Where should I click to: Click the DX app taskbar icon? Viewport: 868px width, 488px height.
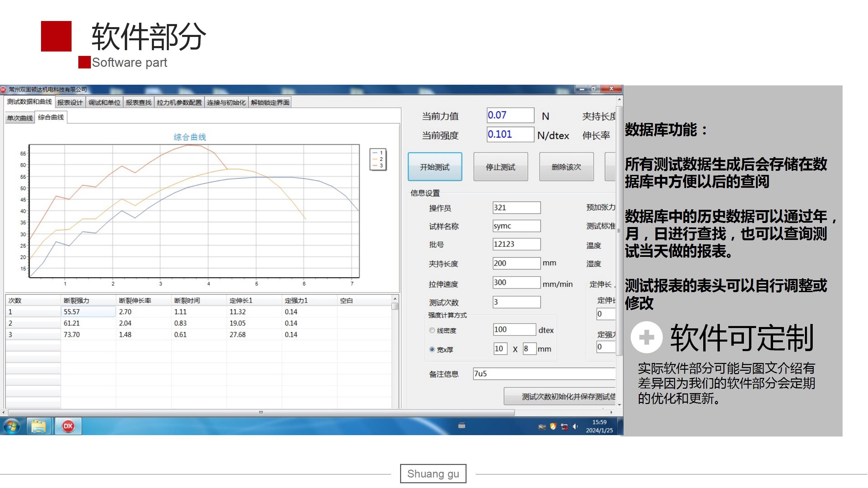[x=68, y=426]
